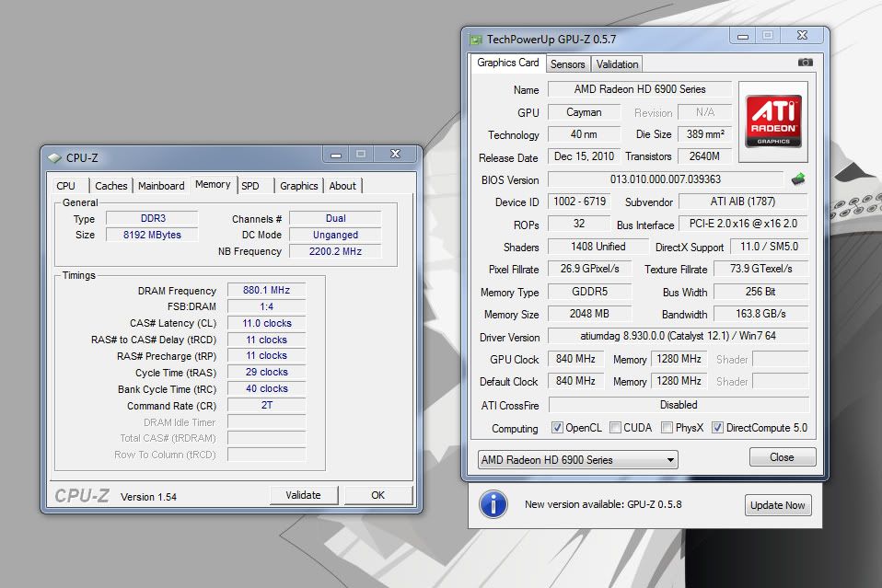The width and height of the screenshot is (882, 588).
Task: Click the GPU Name field
Action: point(640,89)
